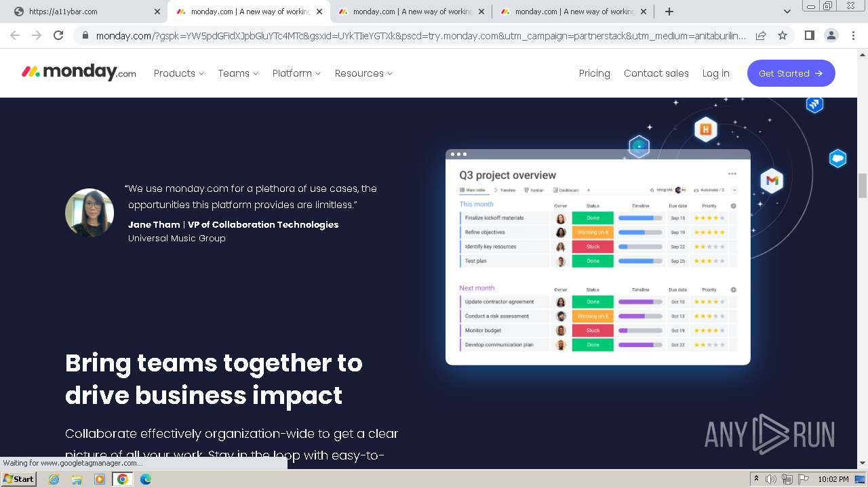The image size is (868, 488).
Task: Click the Gmail integration icon
Action: 772,180
